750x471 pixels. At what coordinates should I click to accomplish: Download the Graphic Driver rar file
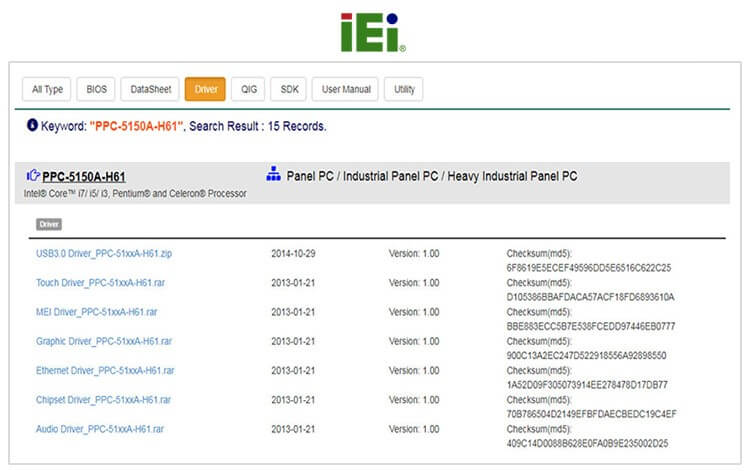tap(104, 341)
